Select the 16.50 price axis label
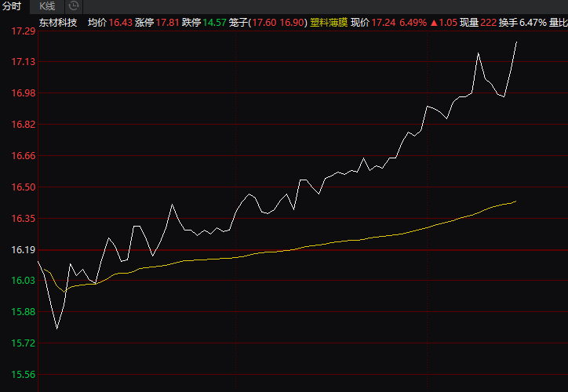The image size is (568, 392). pyautogui.click(x=24, y=187)
